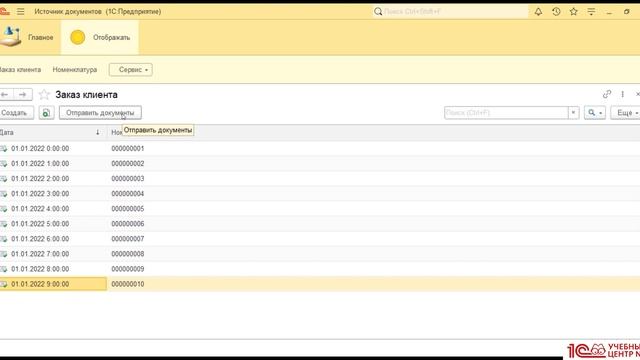Screen dimensions: 640x360
Task: Add Заказ клиента to favorites star
Action: pyautogui.click(x=44, y=95)
